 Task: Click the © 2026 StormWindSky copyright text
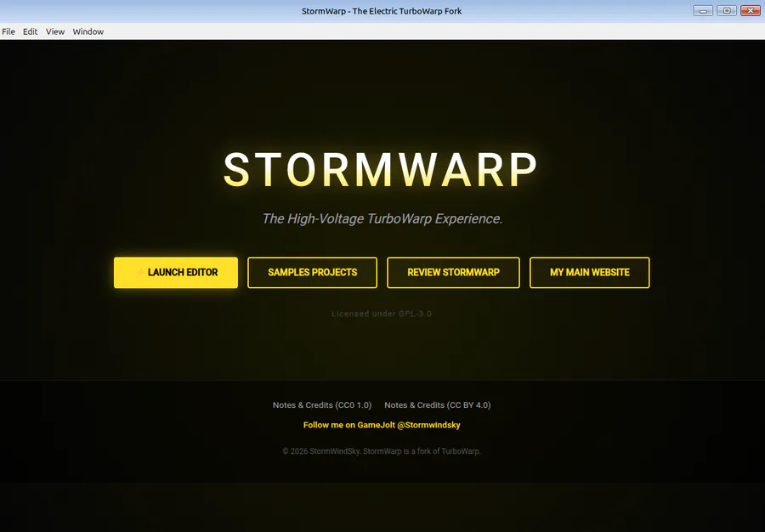coord(382,451)
